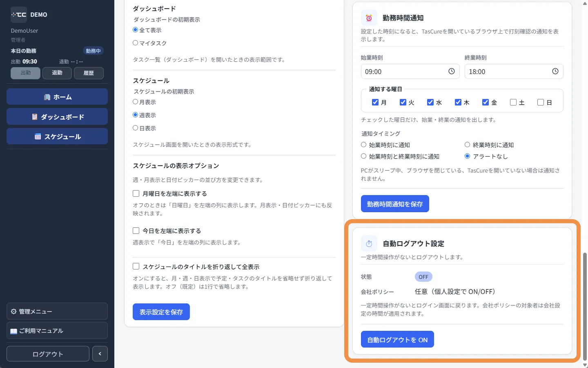The height and width of the screenshot is (368, 588).
Task: Uncheck the 木 weekday checkbox
Action: [458, 102]
